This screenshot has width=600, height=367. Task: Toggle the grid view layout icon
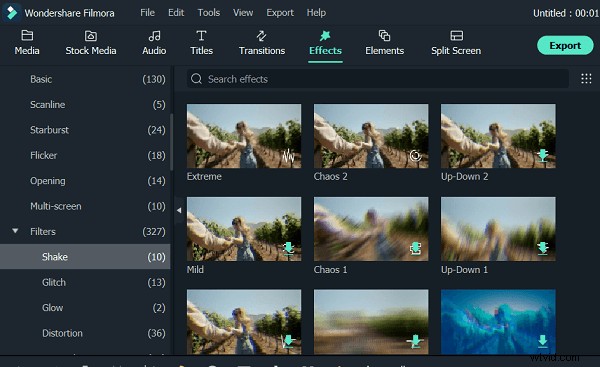point(586,78)
